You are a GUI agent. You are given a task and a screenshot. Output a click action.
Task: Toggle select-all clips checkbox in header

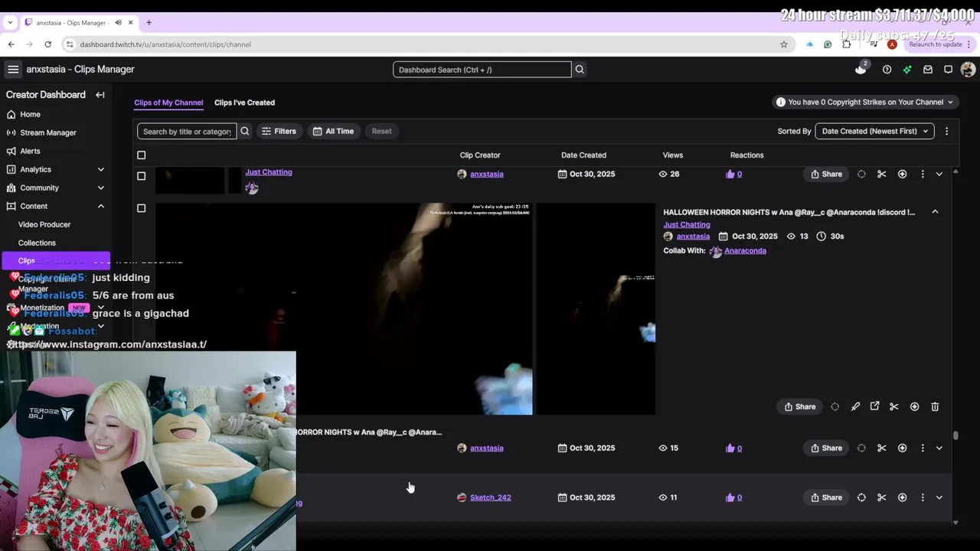point(141,155)
